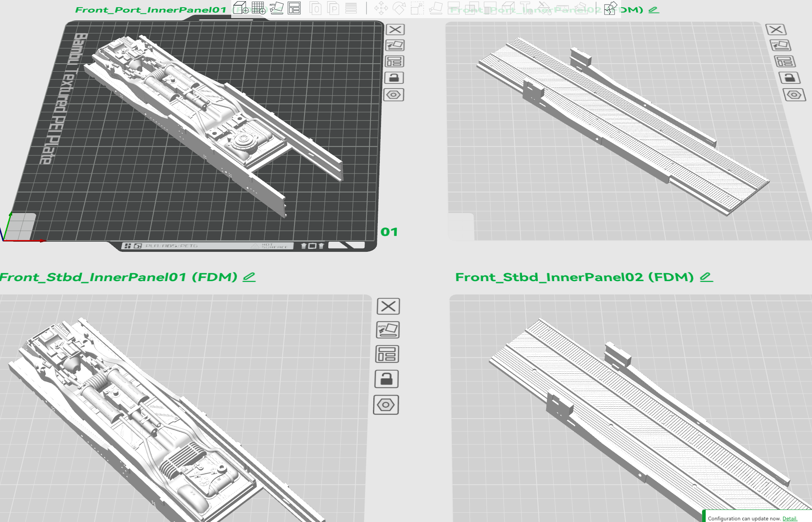Click the Add plate grid icon
This screenshot has height=522, width=812.
pyautogui.click(x=259, y=8)
